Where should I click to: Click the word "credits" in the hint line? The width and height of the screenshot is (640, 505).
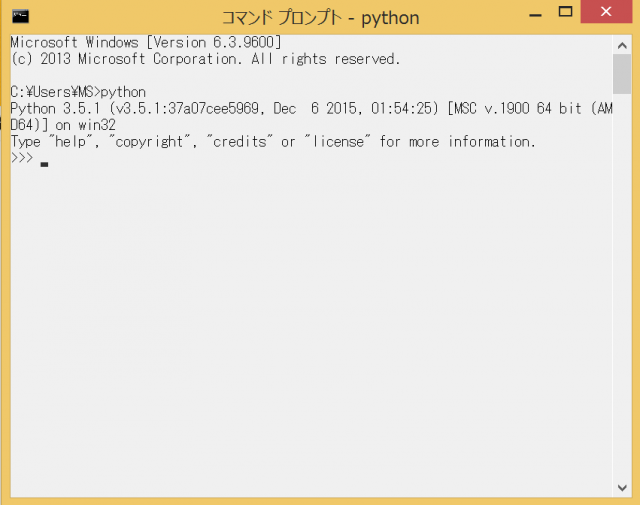(x=239, y=141)
